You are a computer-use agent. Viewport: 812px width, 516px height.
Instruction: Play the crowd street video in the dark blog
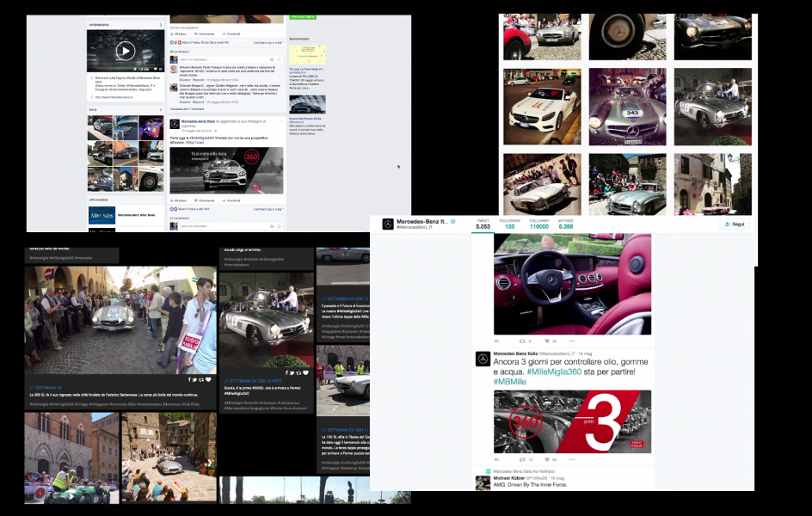coord(120,321)
